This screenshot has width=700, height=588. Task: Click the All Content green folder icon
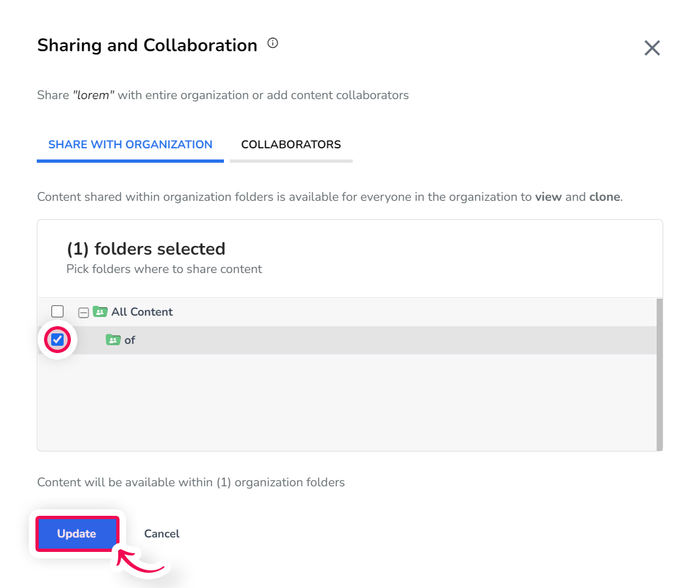coord(100,312)
